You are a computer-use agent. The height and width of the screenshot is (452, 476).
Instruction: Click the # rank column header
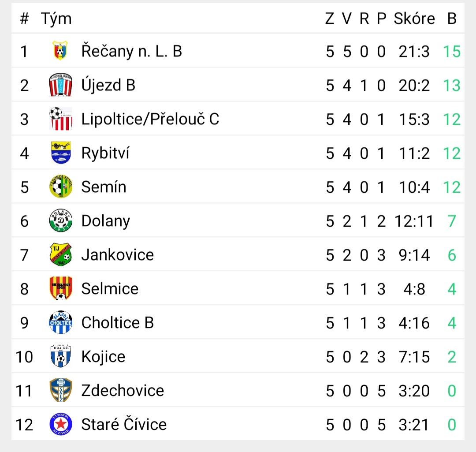(24, 19)
